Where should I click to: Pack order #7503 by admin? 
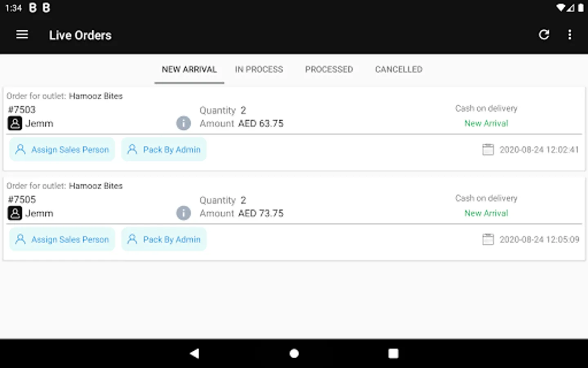(164, 150)
